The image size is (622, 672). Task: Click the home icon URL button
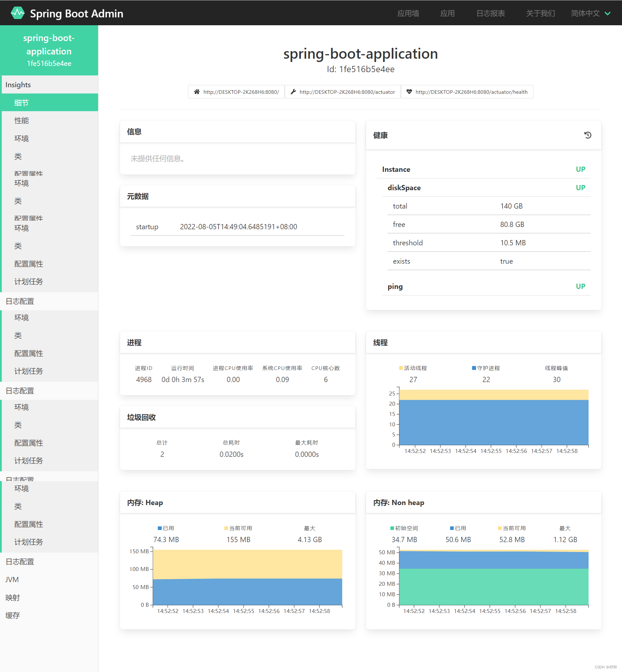[236, 92]
